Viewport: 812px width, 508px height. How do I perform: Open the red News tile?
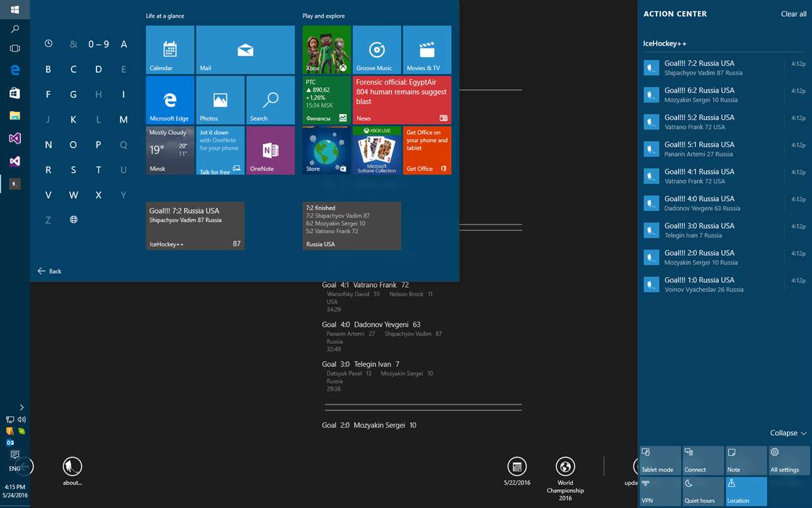tap(402, 100)
